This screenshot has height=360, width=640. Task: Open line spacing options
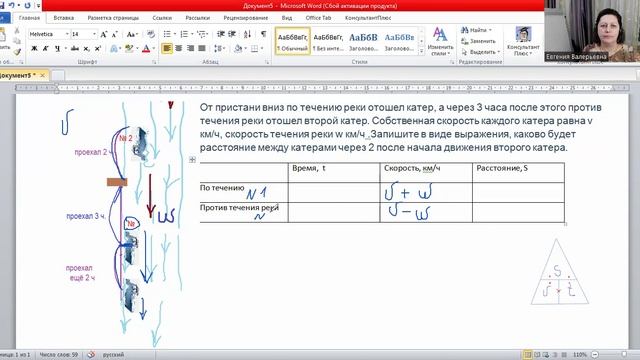pyautogui.click(x=220, y=49)
